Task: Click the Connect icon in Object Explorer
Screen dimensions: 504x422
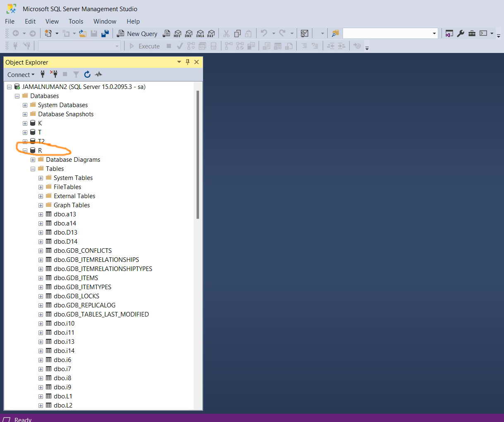Action: coord(43,74)
